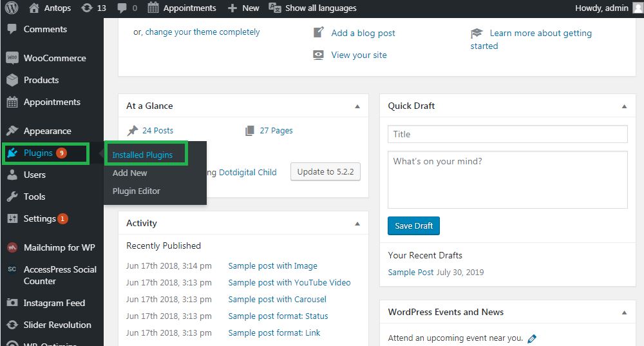Click the Mailchimp for WP icon
The height and width of the screenshot is (346, 644).
pos(12,247)
